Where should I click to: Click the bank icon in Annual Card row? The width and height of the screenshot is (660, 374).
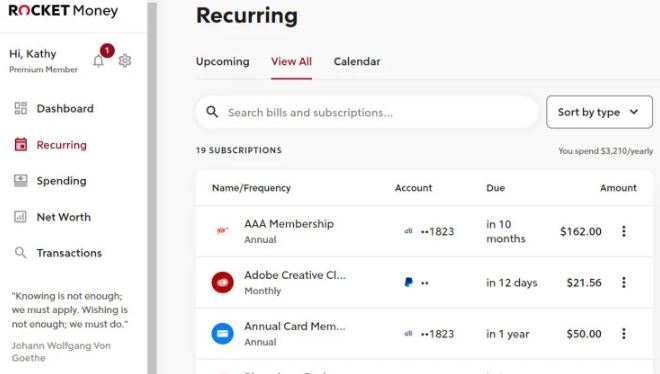[408, 334]
